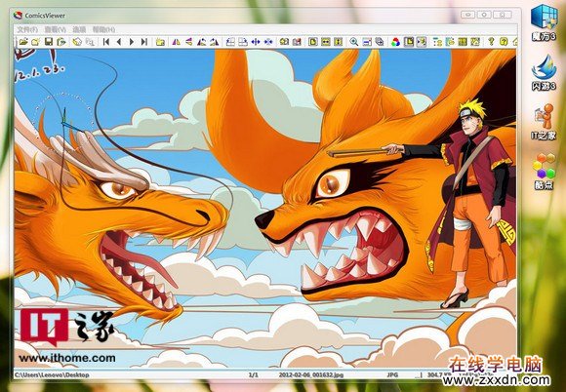Jump to the last page arrow icon
The height and width of the screenshot is (392, 566).
[x=144, y=42]
